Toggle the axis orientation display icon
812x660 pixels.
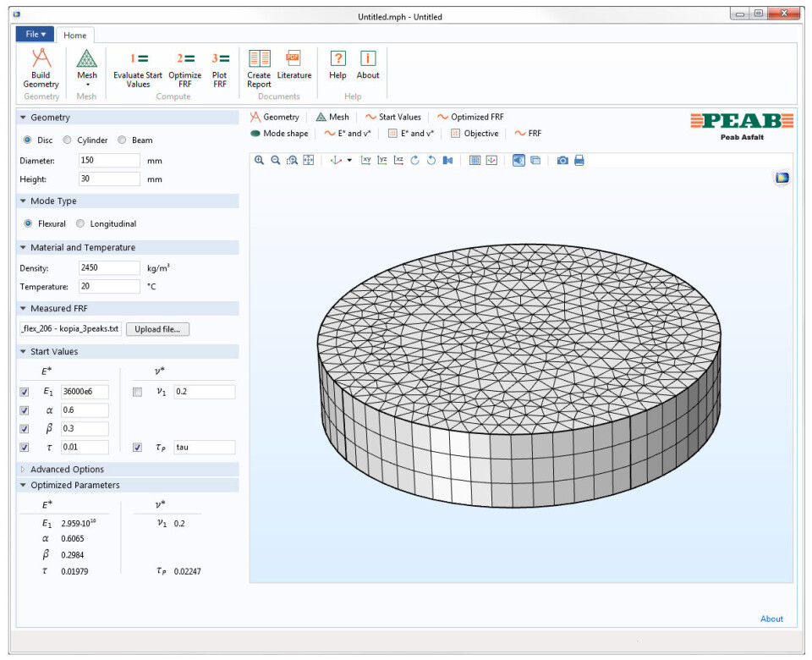click(491, 161)
